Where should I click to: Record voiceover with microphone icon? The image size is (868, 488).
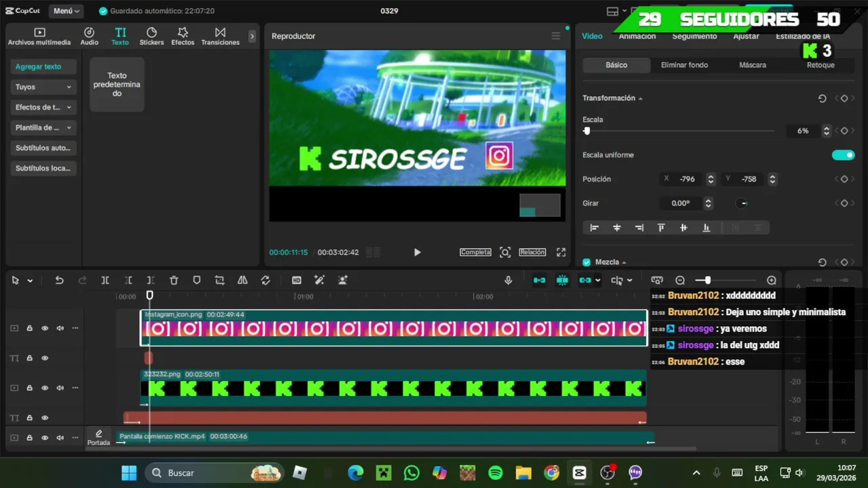(x=508, y=280)
